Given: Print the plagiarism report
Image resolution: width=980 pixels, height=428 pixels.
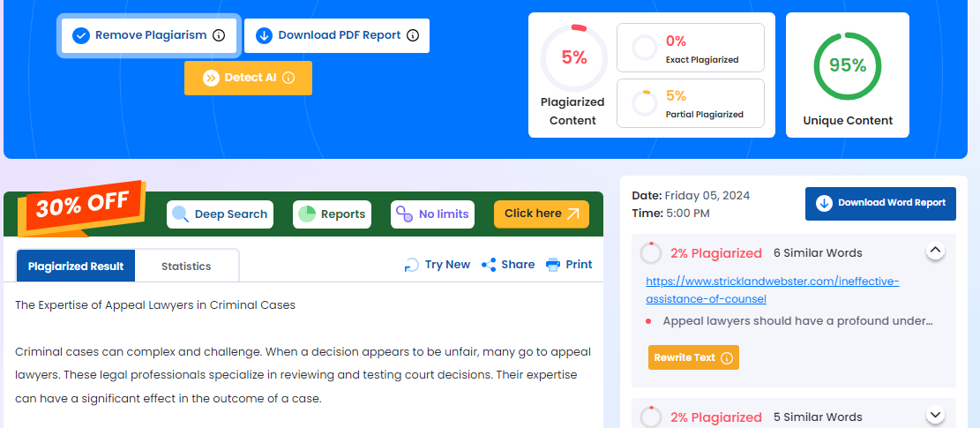Looking at the screenshot, I should tap(569, 265).
